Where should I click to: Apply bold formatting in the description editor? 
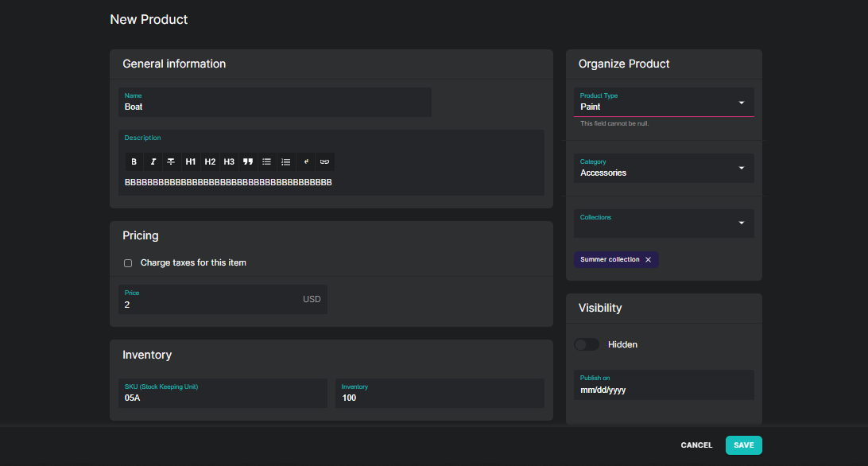click(x=134, y=161)
